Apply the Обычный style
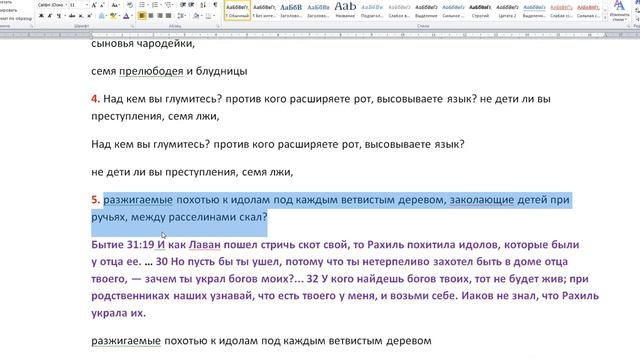The height and width of the screenshot is (360, 640). click(x=237, y=11)
